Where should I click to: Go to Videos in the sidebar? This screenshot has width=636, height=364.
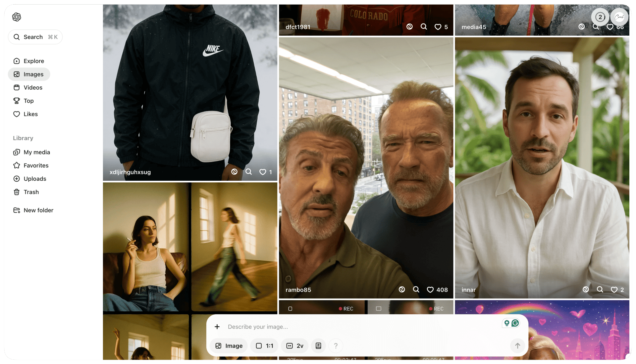pyautogui.click(x=33, y=88)
